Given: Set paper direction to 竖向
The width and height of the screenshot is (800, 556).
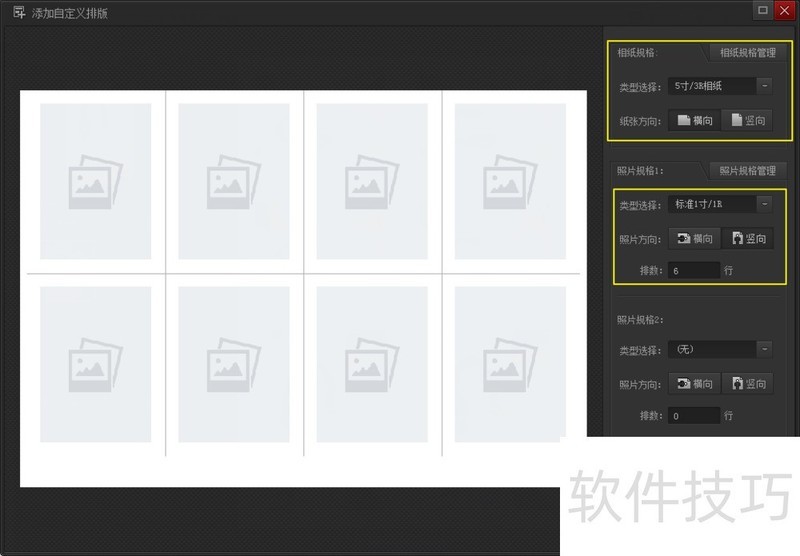Looking at the screenshot, I should [747, 120].
